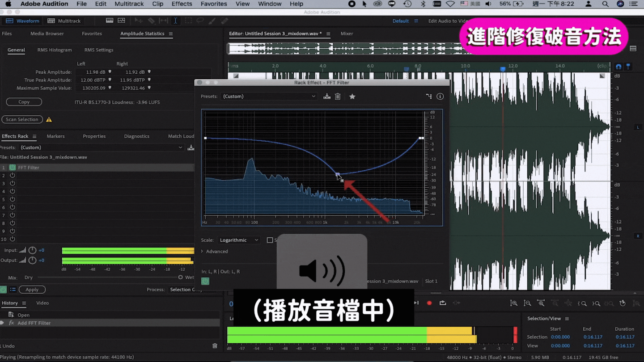Click the Apply button
The height and width of the screenshot is (362, 644).
point(32,290)
